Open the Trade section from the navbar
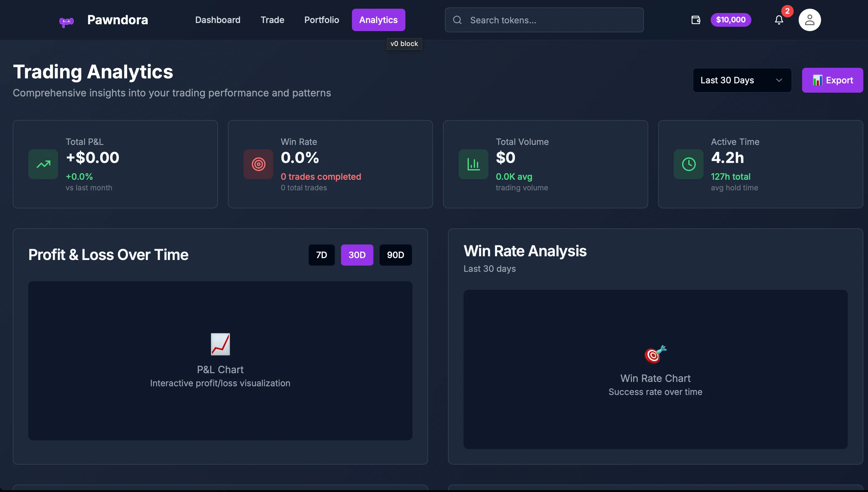The width and height of the screenshot is (868, 492). (272, 20)
